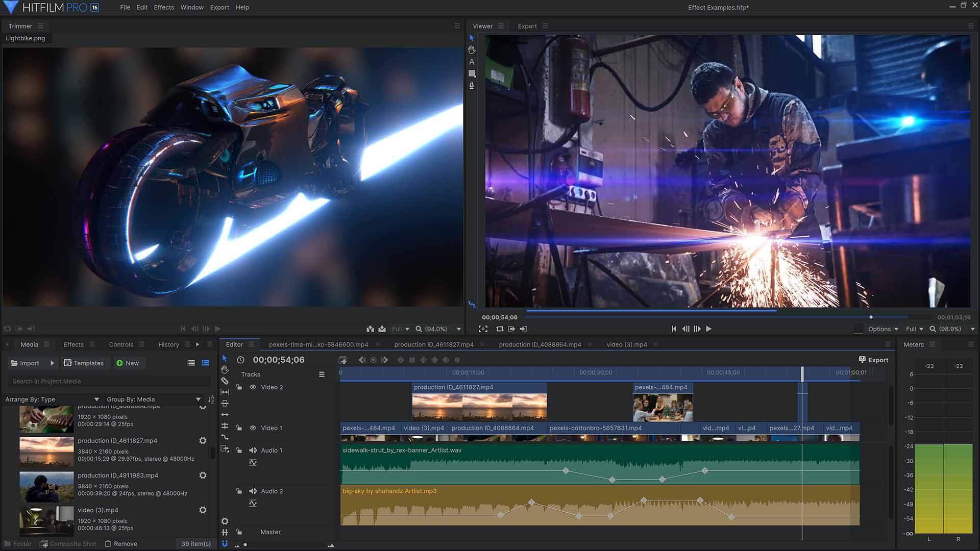This screenshot has height=551, width=980.
Task: Toggle visibility of Video 1 track
Action: click(253, 427)
